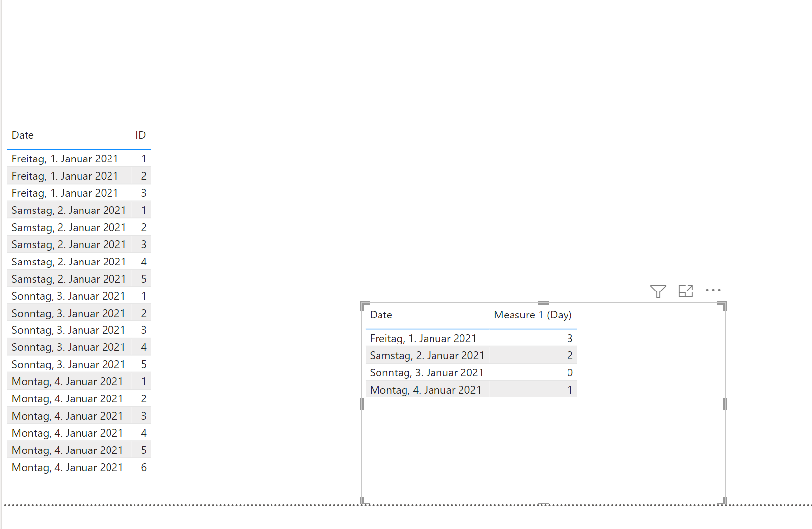The width and height of the screenshot is (812, 529).
Task: Select Sonntag, 3. Januar 2021 row with ID 3
Action: point(79,330)
